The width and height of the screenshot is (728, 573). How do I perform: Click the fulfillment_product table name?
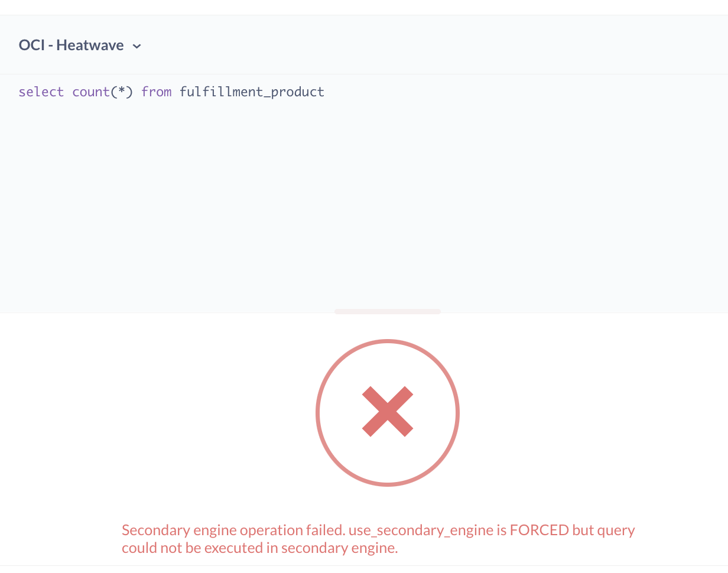pos(252,92)
